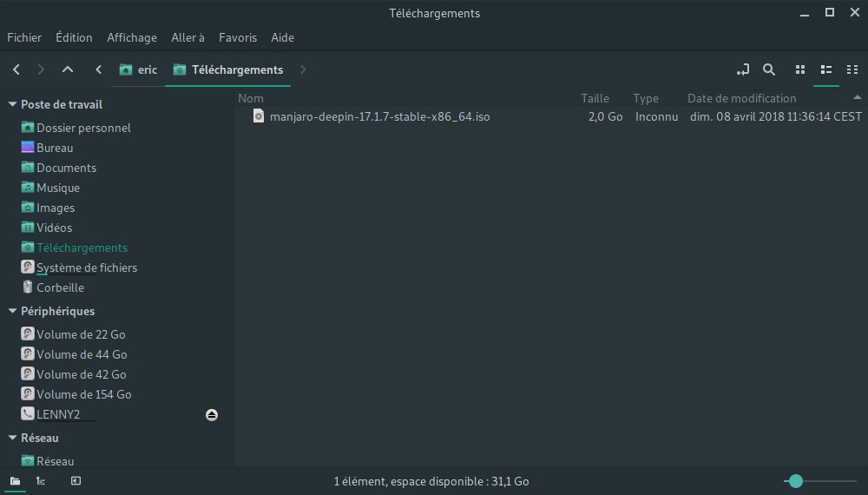The image size is (868, 495).
Task: Click the Images folder icon
Action: 28,207
